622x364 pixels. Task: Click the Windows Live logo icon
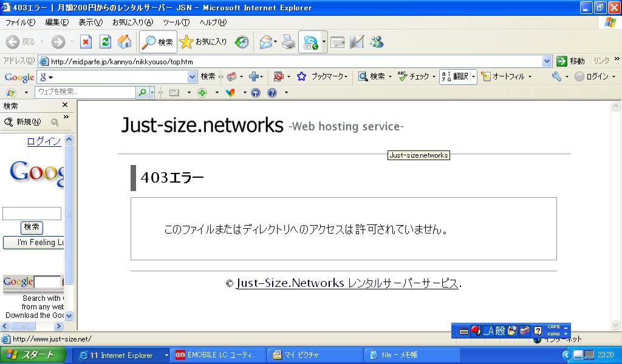11,93
